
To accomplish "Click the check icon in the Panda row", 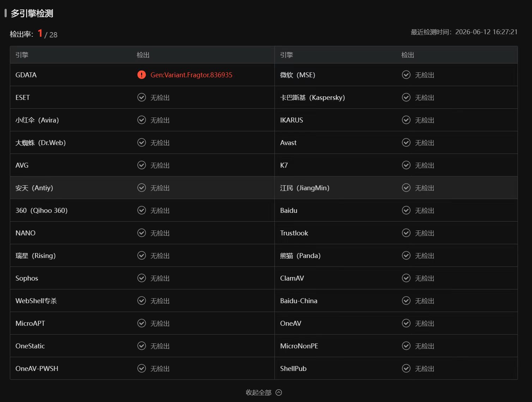I will click(x=406, y=256).
